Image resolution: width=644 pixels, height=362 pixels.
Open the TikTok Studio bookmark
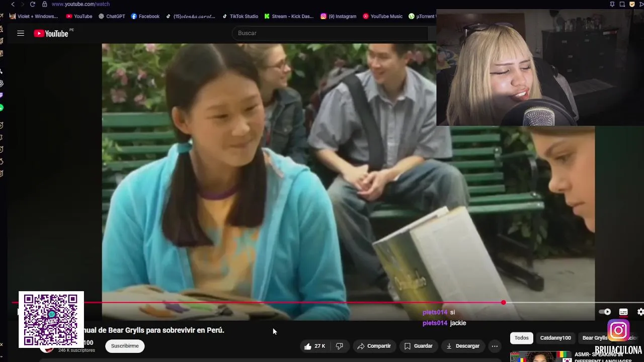point(240,16)
